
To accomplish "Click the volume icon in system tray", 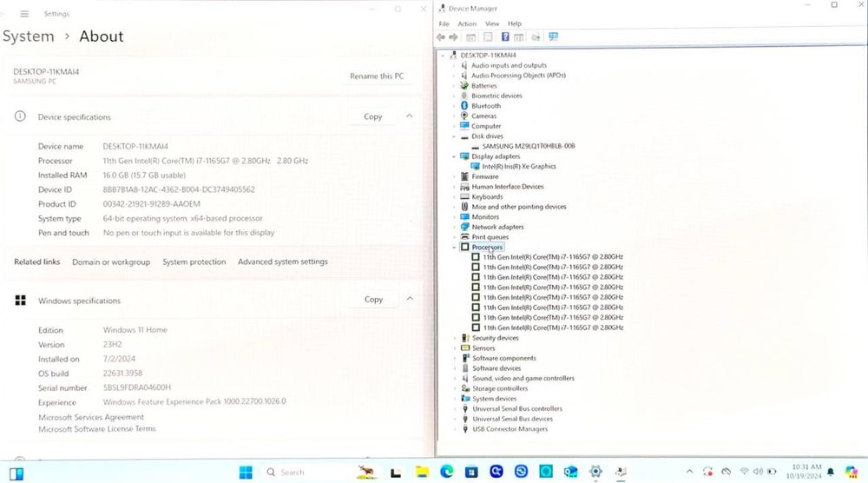I will pos(758,472).
